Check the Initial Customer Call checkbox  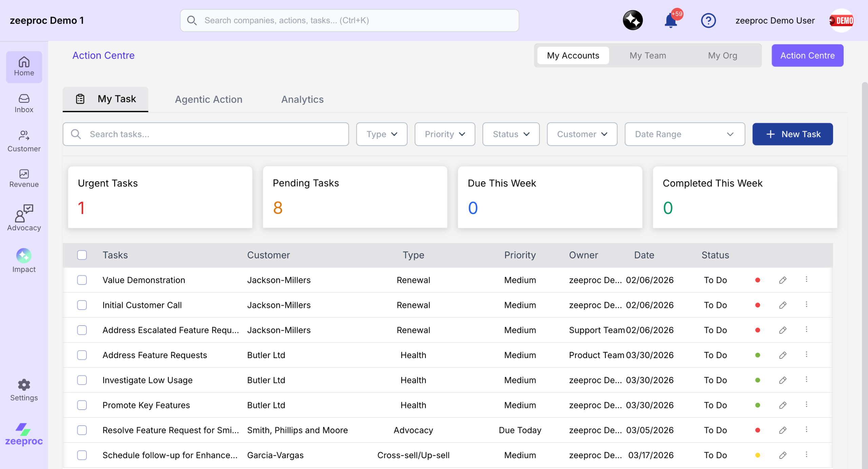coord(82,305)
